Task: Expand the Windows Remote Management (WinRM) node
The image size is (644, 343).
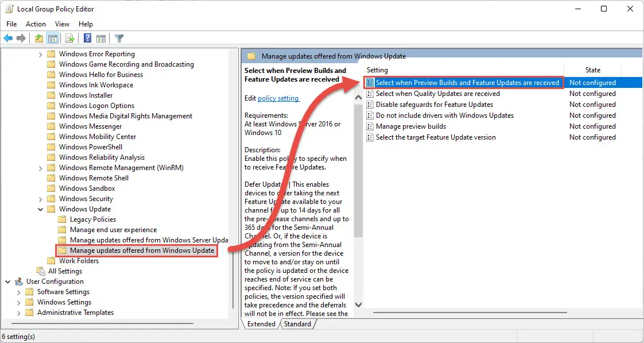Action: tap(40, 168)
